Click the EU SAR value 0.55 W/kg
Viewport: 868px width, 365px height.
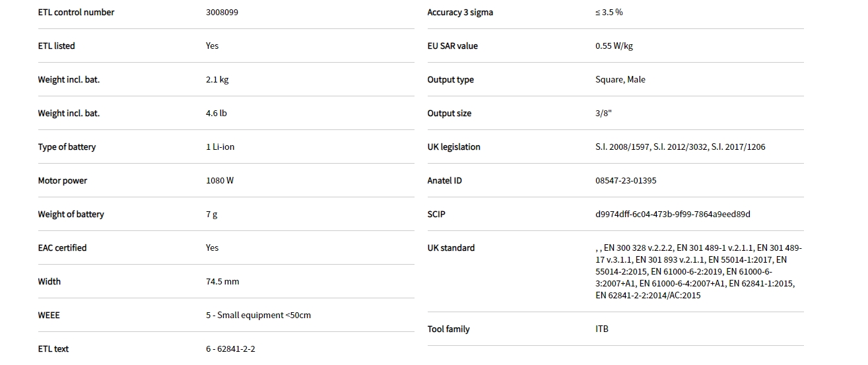(614, 46)
